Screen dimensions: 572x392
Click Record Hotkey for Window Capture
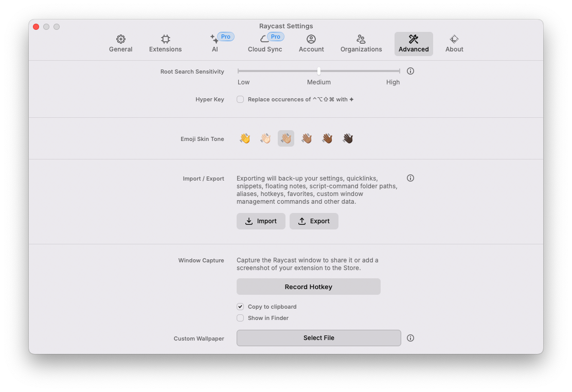(x=308, y=287)
